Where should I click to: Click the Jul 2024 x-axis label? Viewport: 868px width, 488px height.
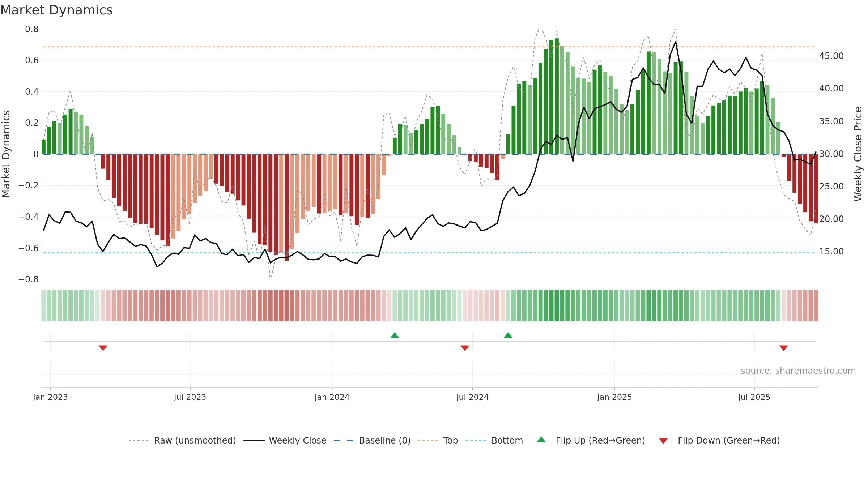point(472,397)
